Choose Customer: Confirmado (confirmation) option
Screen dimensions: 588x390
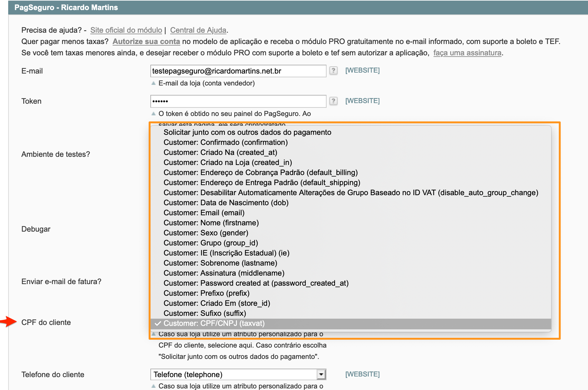351,142
